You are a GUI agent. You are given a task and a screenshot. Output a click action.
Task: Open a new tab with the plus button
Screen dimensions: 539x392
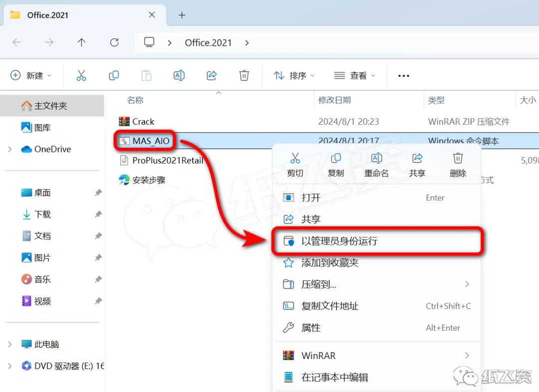tap(182, 15)
